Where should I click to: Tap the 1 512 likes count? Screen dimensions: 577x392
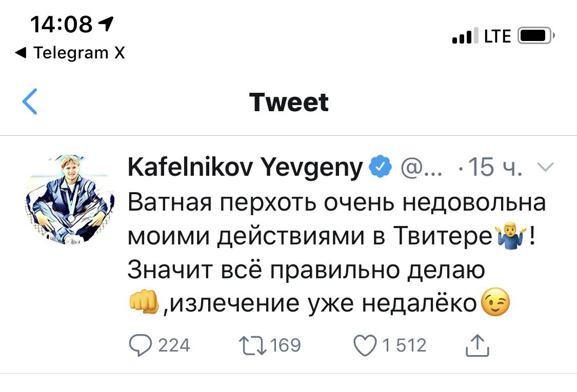point(404,345)
